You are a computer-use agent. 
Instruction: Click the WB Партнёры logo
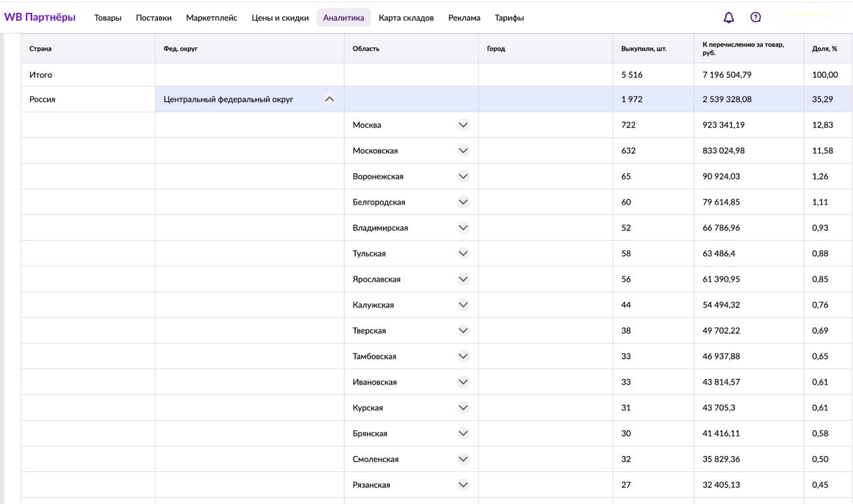[x=40, y=17]
